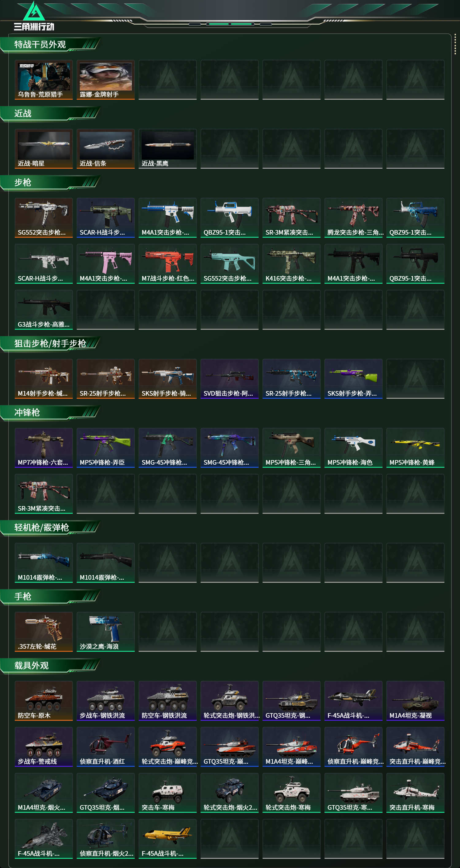Pick the M7战斗步枪-红色 rifle skin

click(167, 264)
